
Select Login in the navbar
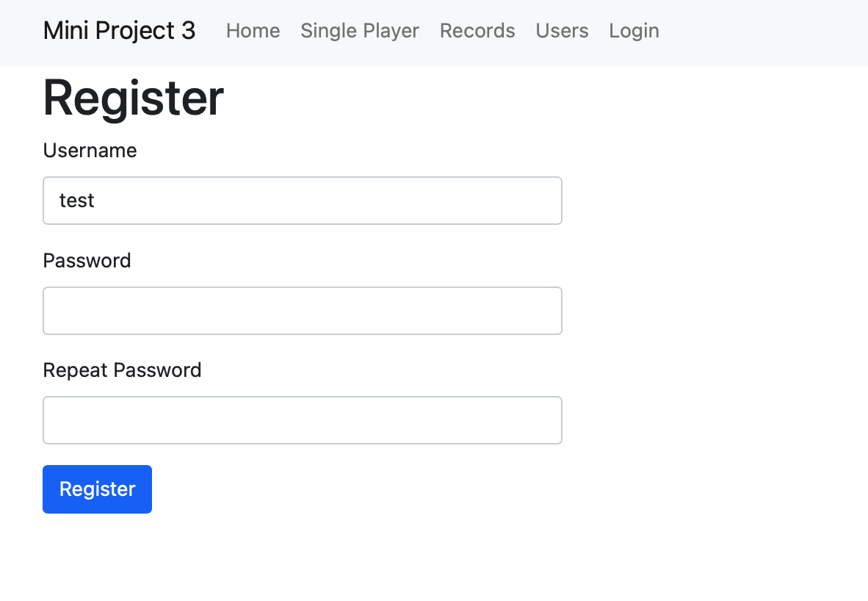tap(634, 30)
